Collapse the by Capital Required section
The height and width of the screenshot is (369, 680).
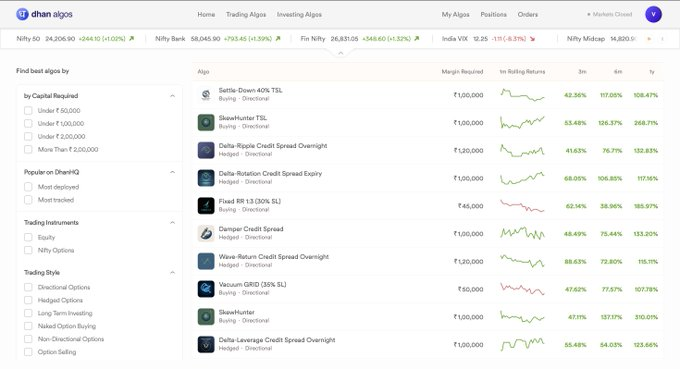coord(172,96)
